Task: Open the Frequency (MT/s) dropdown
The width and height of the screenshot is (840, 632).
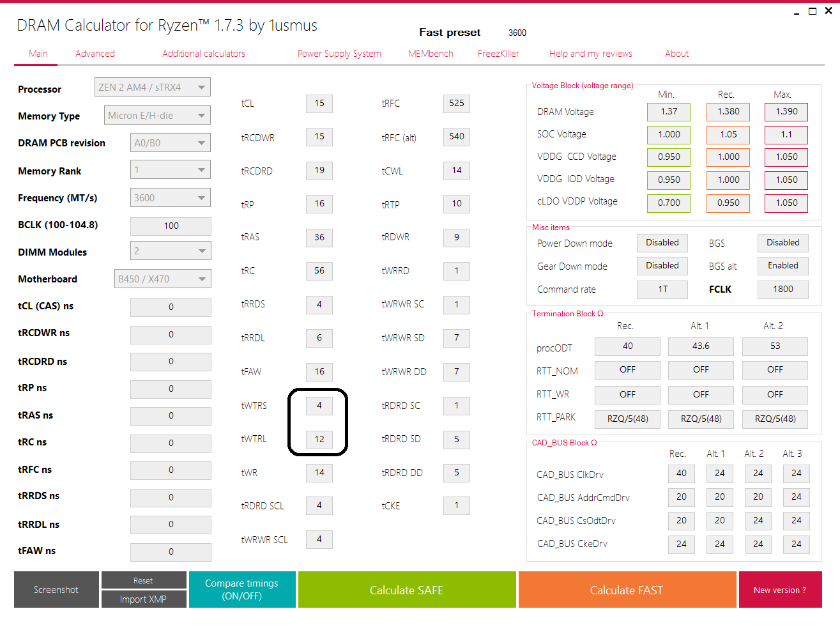Action: click(171, 198)
